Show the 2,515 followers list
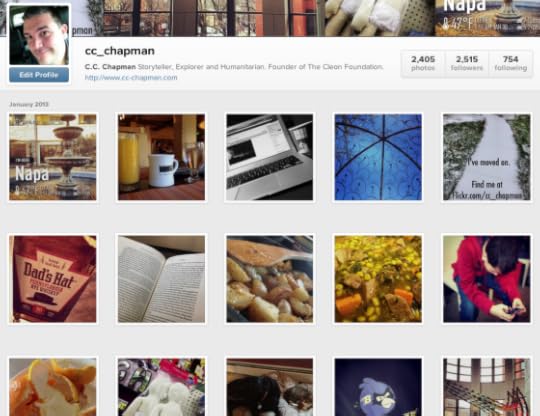 467,63
